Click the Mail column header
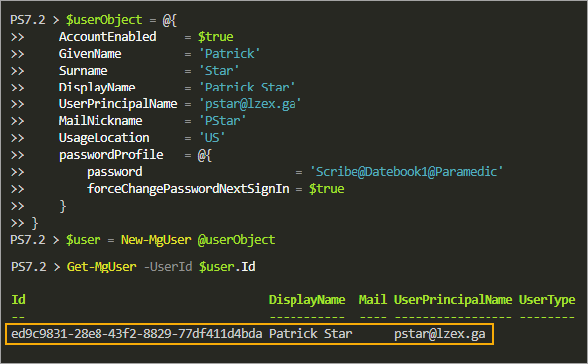 pyautogui.click(x=373, y=300)
